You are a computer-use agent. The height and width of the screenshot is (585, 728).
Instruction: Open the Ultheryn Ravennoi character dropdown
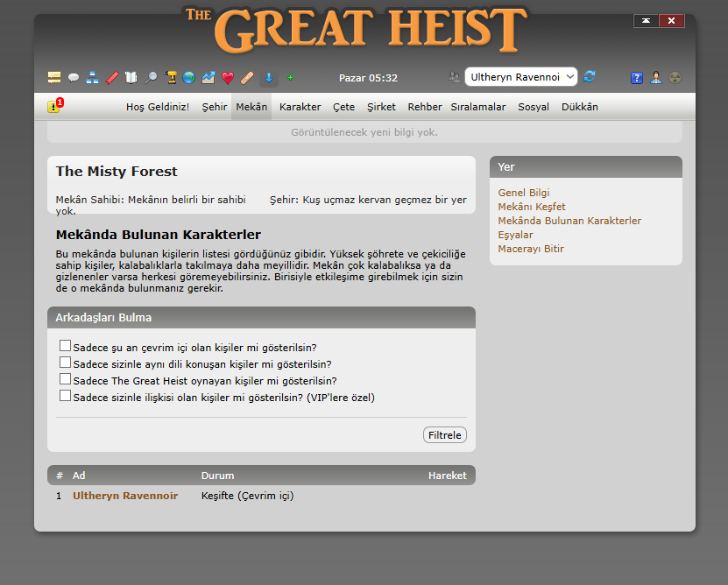pyautogui.click(x=521, y=76)
